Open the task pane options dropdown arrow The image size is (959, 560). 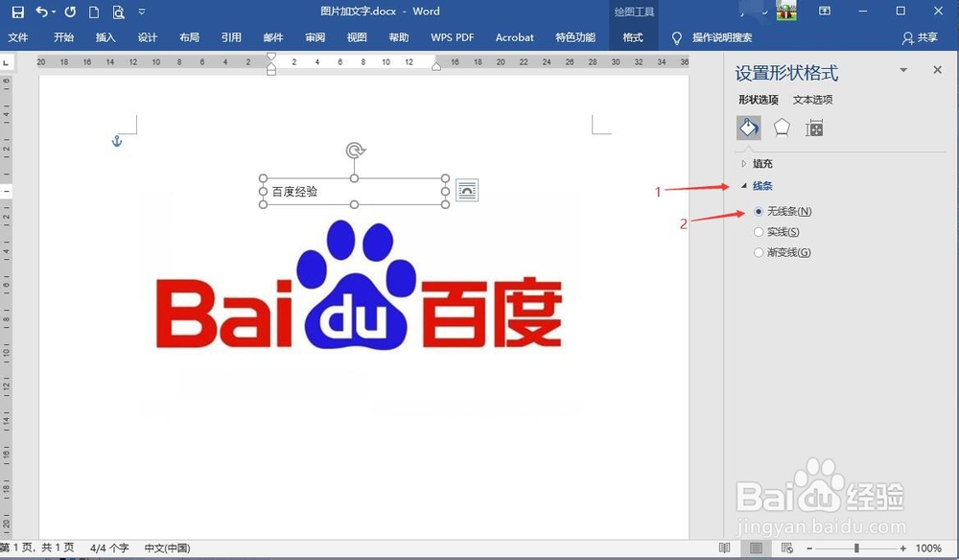click(x=903, y=70)
